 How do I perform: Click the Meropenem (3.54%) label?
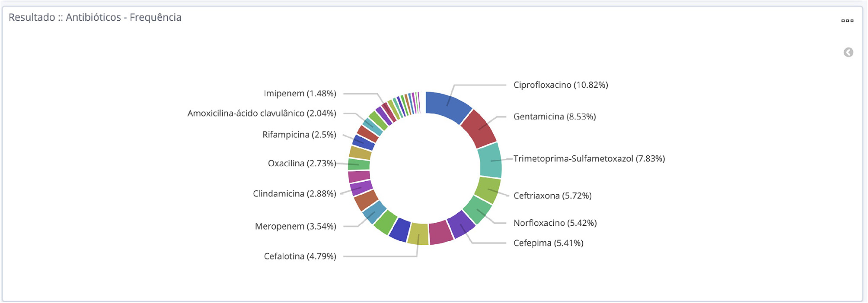point(295,227)
